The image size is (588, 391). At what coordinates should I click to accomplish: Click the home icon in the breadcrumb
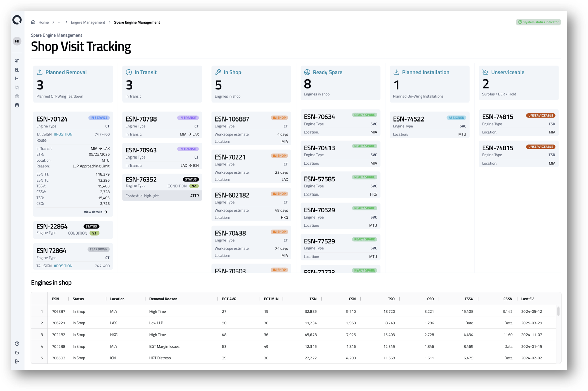[x=33, y=22]
